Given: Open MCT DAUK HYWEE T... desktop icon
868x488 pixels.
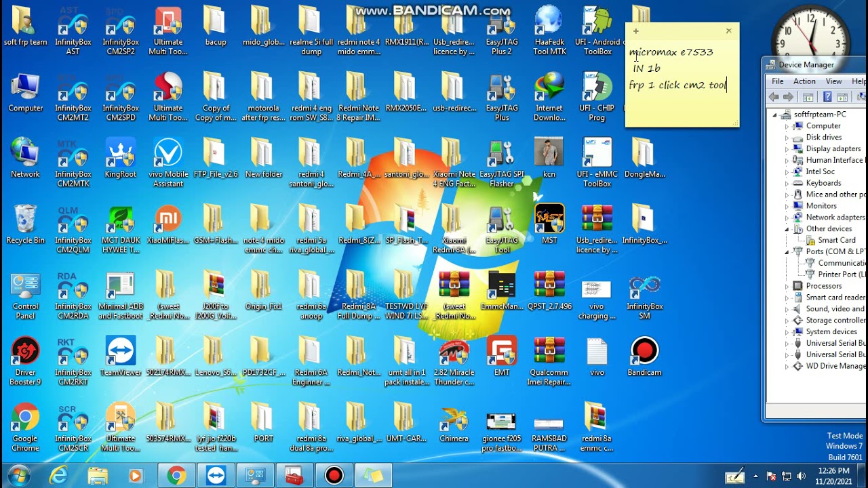Looking at the screenshot, I should (x=121, y=229).
